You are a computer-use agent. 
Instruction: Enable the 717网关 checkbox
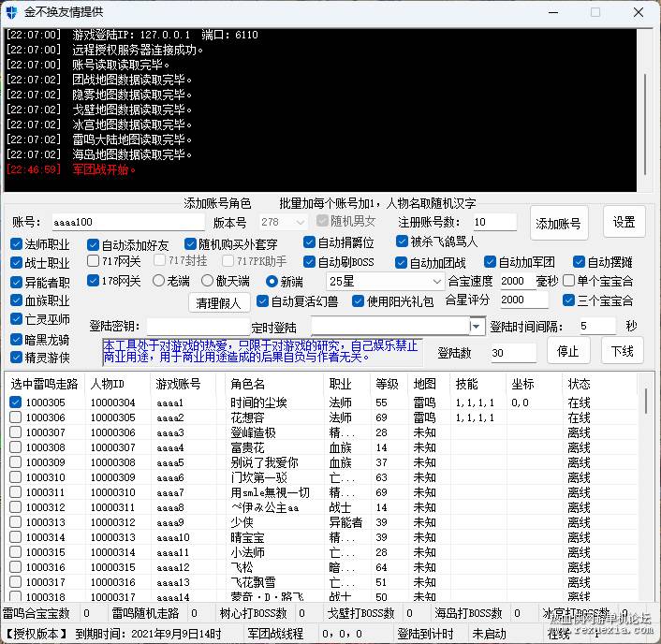[93, 261]
